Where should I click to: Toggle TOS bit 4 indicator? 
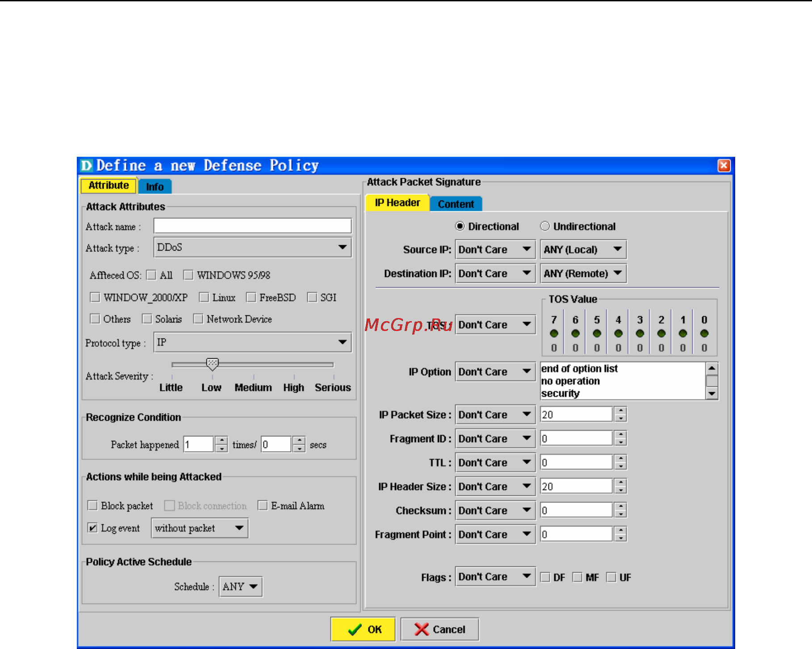point(618,333)
